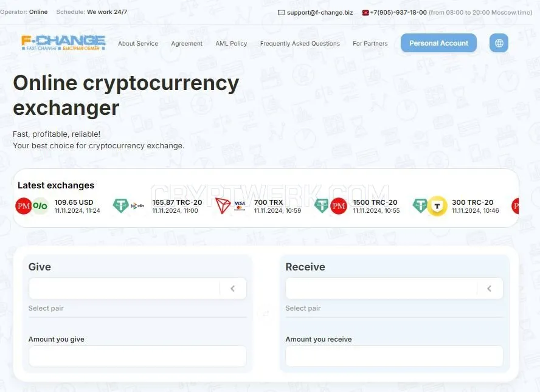This screenshot has width=540, height=392.
Task: Click yellow T bank icon beside 300 TRC-20
Action: tap(437, 206)
